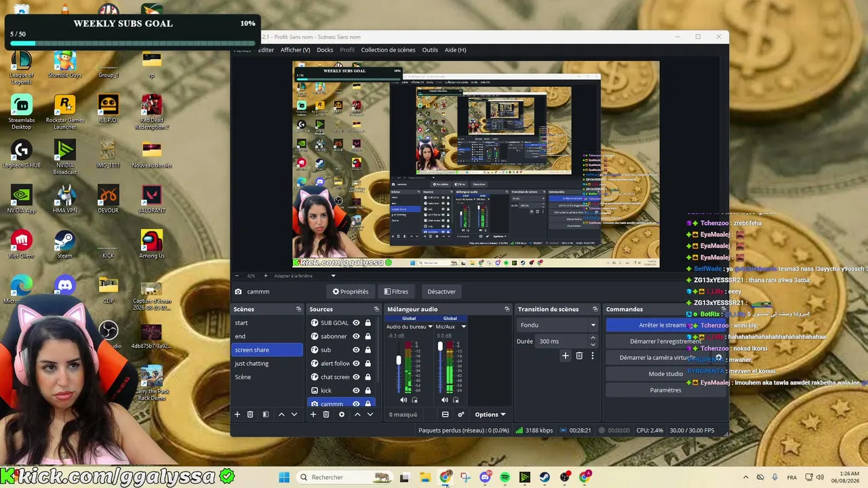
Task: Remove the scene transition with the trash icon
Action: click(x=579, y=356)
